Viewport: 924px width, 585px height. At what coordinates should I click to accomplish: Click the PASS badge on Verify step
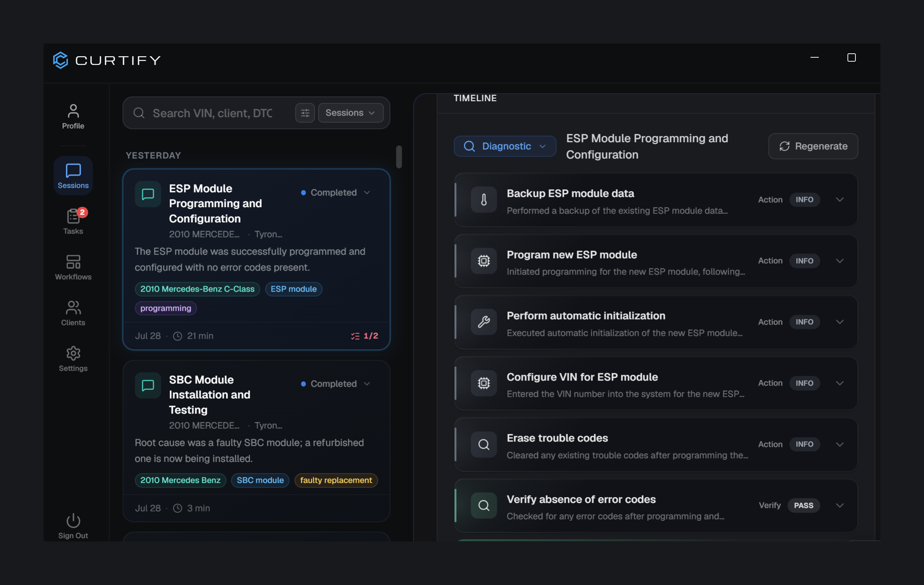coord(804,505)
